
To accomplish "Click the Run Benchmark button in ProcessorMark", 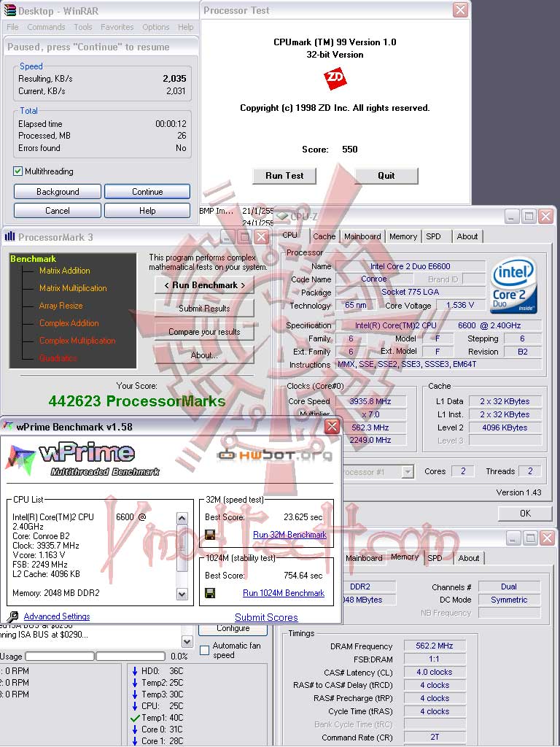I will click(x=204, y=285).
